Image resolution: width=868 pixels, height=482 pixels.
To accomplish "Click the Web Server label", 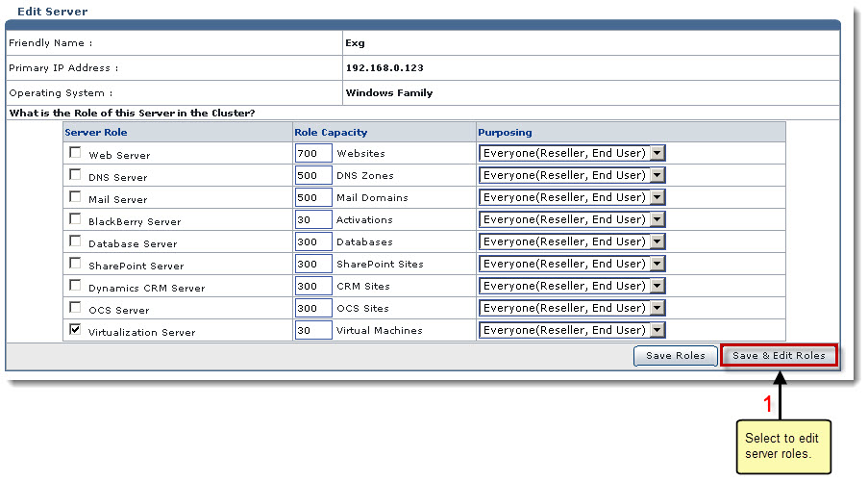I will pyautogui.click(x=119, y=156).
